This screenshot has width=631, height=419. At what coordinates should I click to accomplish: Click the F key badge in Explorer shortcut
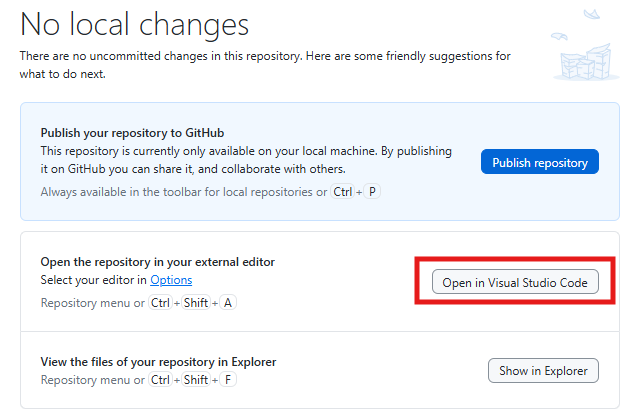click(228, 380)
